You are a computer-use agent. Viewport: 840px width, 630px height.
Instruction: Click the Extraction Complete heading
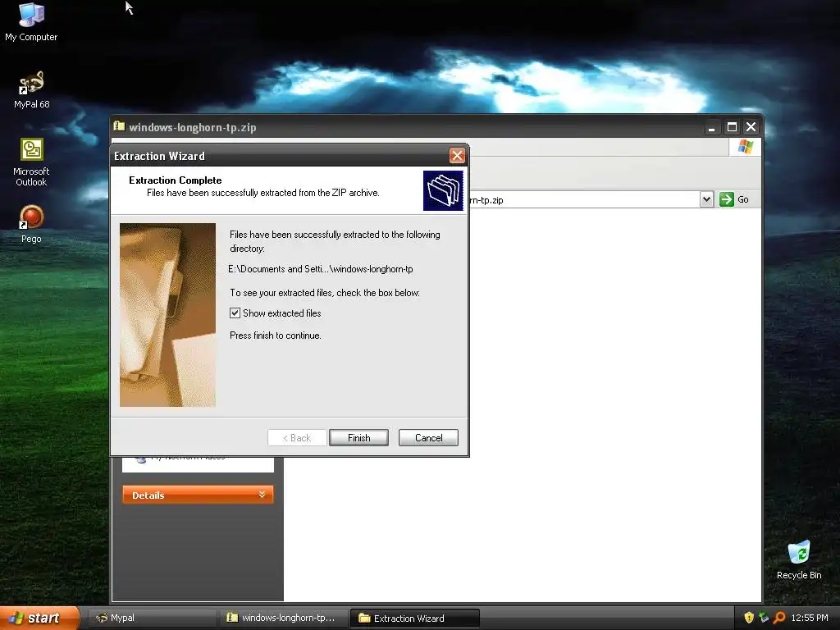pyautogui.click(x=176, y=180)
